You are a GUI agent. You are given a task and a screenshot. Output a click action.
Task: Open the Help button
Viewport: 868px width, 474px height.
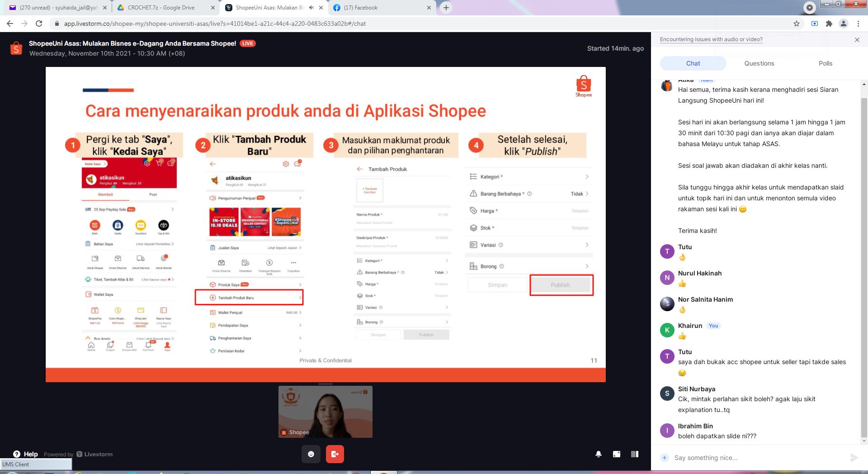26,454
